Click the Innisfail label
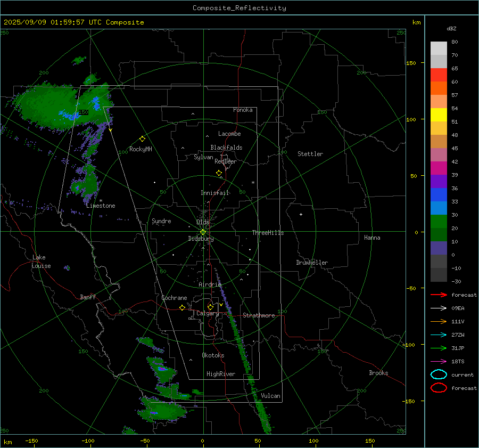Image resolution: width=479 pixels, height=448 pixels. pos(214,193)
